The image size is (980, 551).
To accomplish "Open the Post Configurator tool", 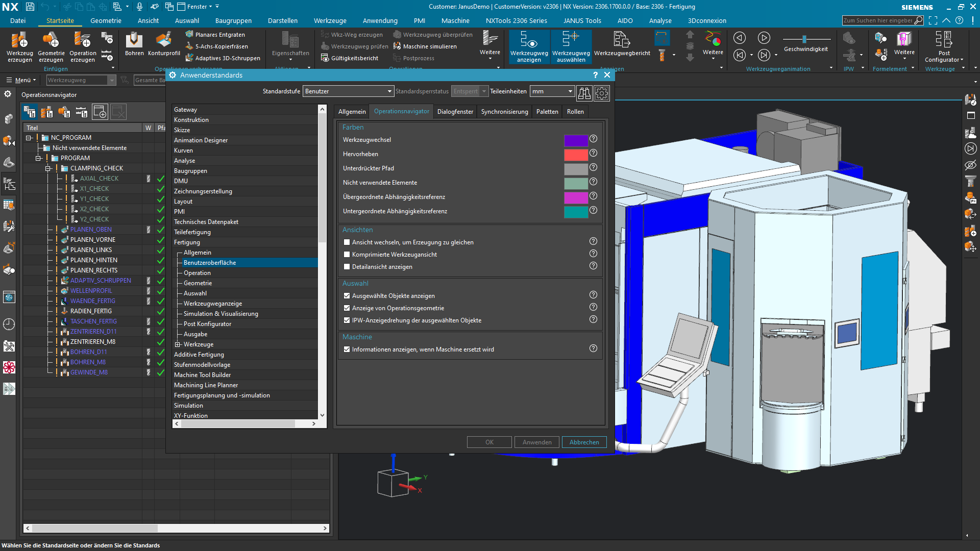I will pos(944,46).
